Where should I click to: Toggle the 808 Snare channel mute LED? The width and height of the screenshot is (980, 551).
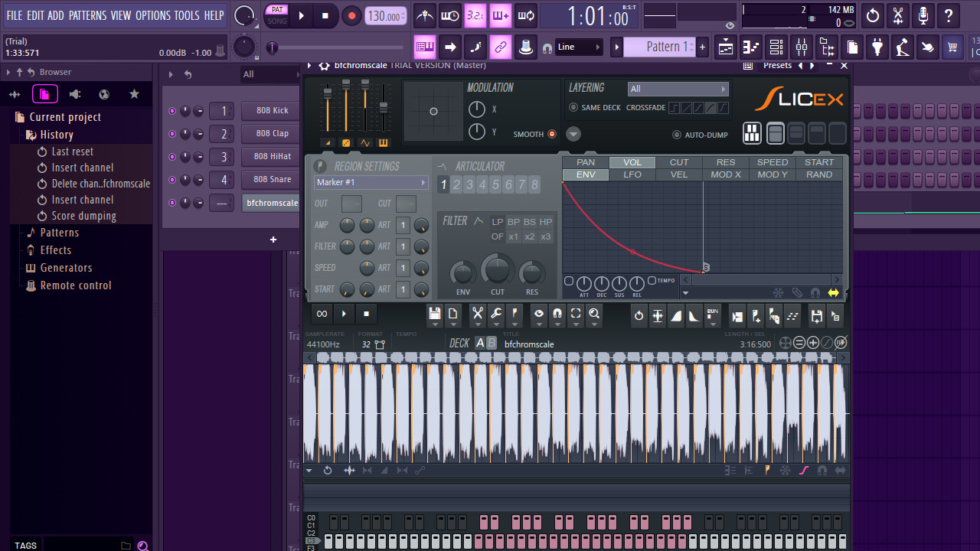tap(171, 180)
